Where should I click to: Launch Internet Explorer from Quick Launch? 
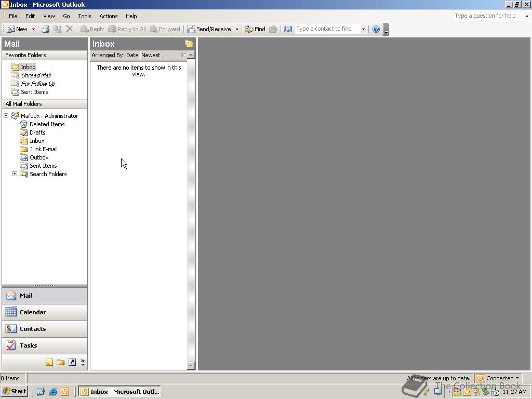click(x=52, y=392)
